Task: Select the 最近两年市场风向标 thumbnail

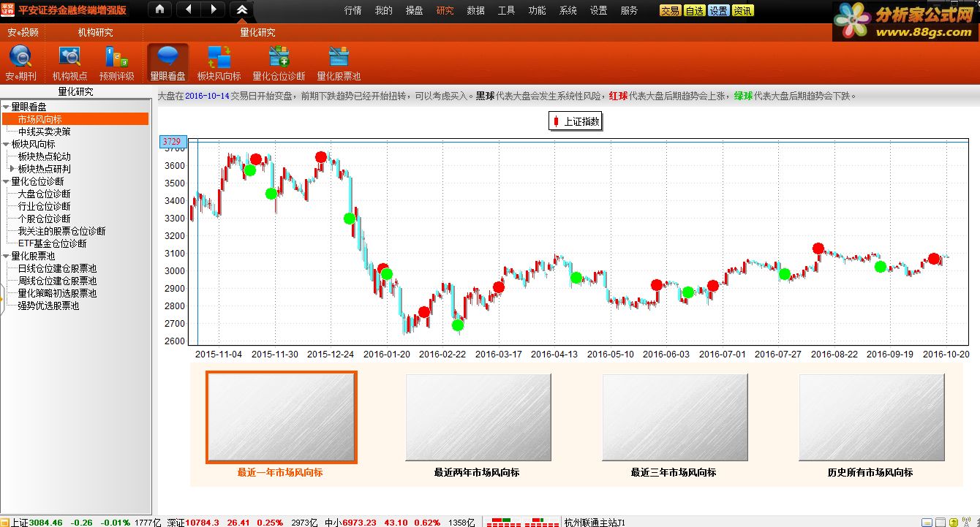Action: (478, 417)
